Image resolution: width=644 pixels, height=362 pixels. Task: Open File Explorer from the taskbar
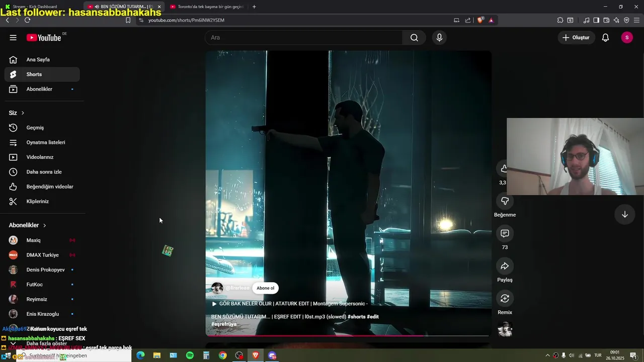(157, 355)
